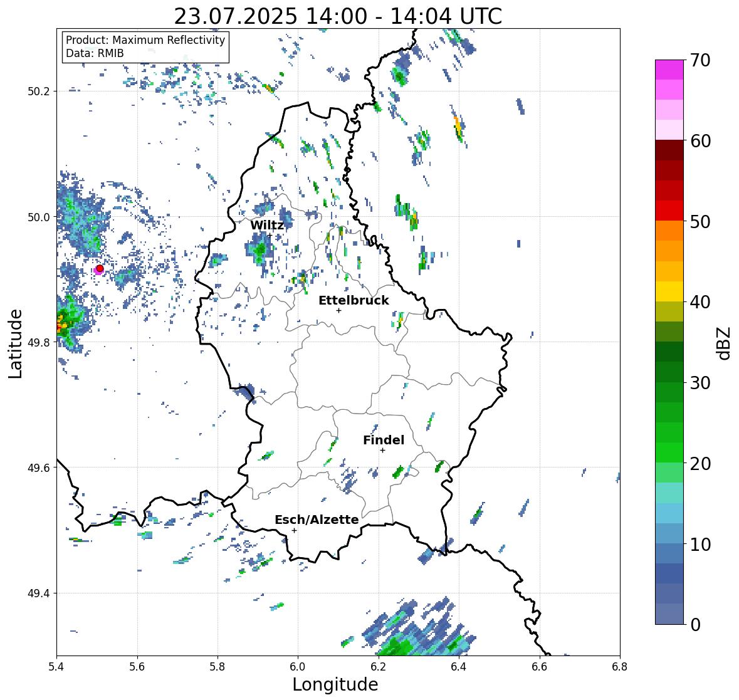Click the Wiltz city label
This screenshot has height=700, width=739.
(267, 225)
